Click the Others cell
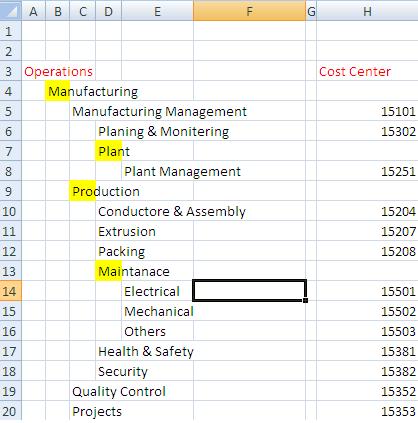 145,331
